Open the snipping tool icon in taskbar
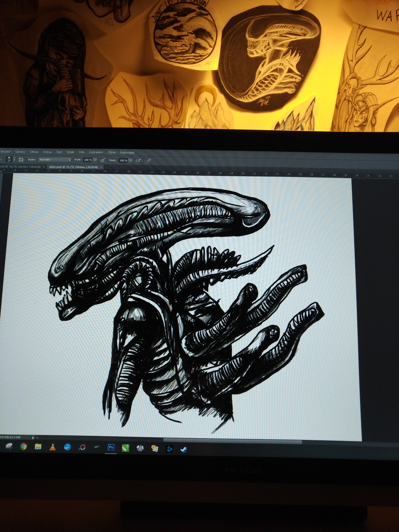Viewport: 399px width, 532px height. point(9,447)
